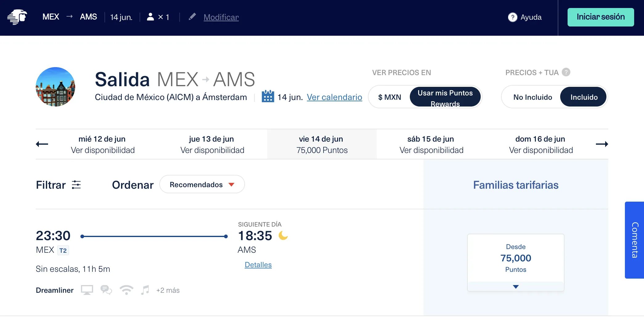Click the passenger count icon
This screenshot has width=644, height=322.
point(150,17)
